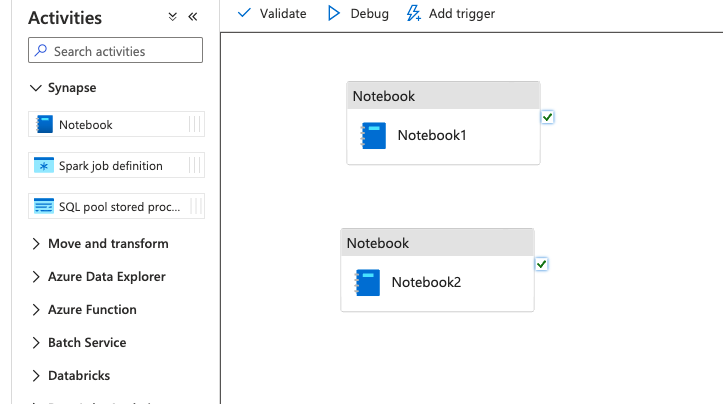Image resolution: width=723 pixels, height=404 pixels.
Task: Collapse the Synapse group chevron
Action: (x=36, y=88)
